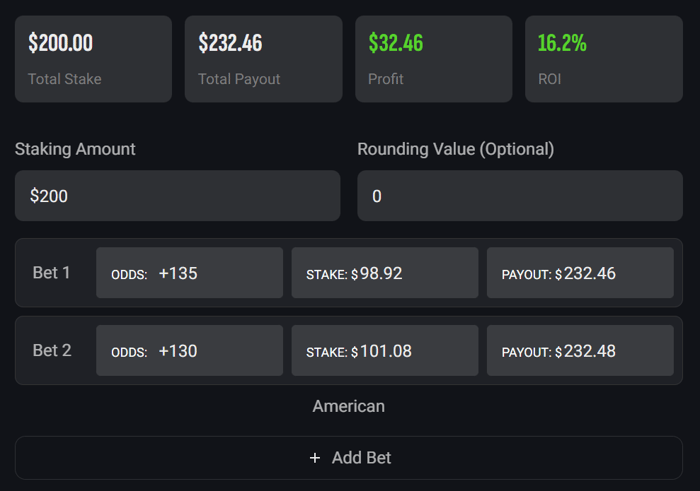The width and height of the screenshot is (700, 491).
Task: Click the ROI summary card
Action: pyautogui.click(x=603, y=58)
